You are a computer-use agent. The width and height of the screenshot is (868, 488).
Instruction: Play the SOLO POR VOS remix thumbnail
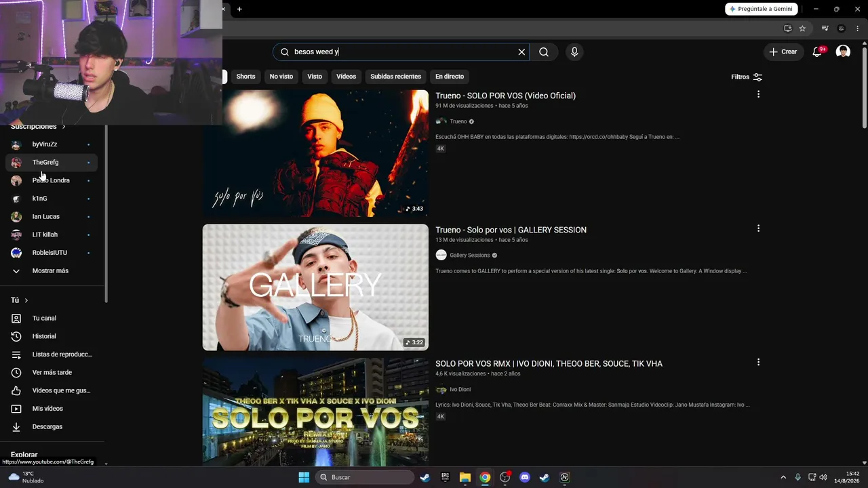pyautogui.click(x=315, y=412)
